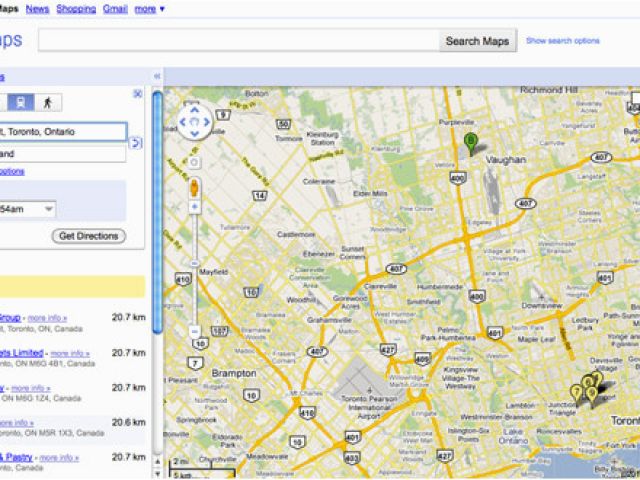Click the Toronto Pearson airport icon
Screen dimensions: 640x480
pyautogui.click(x=369, y=390)
